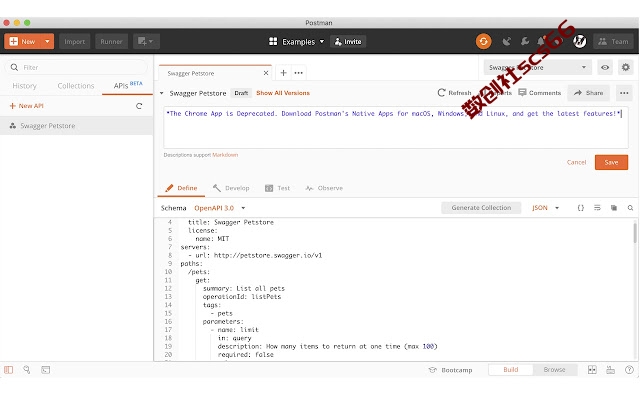Click Generate Collection button
Screen dimensions: 640x400
(x=481, y=208)
